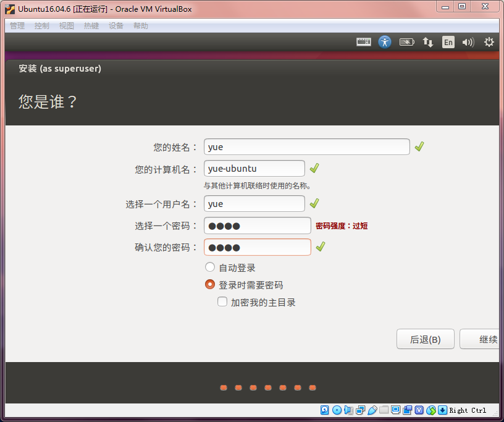This screenshot has height=422, width=504.
Task: Click the hard disk activity icon
Action: click(x=325, y=410)
